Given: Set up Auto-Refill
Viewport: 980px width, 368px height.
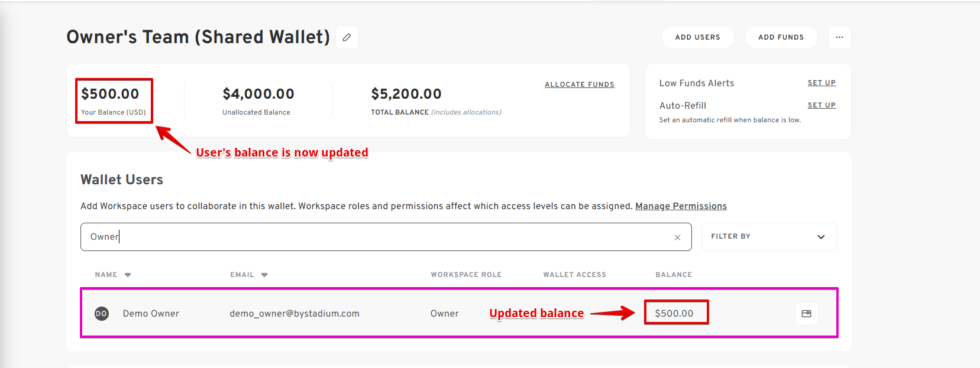Looking at the screenshot, I should tap(821, 105).
